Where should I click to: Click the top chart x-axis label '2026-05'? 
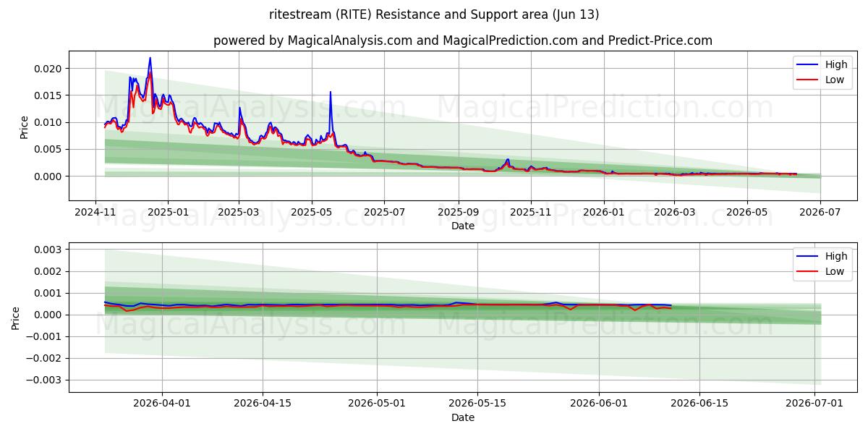pyautogui.click(x=746, y=211)
